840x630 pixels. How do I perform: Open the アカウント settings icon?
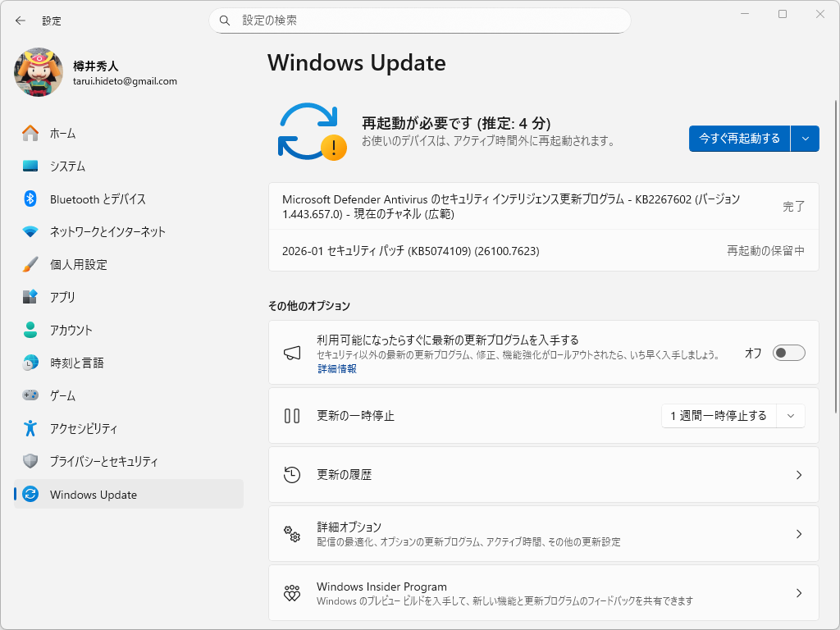point(29,330)
